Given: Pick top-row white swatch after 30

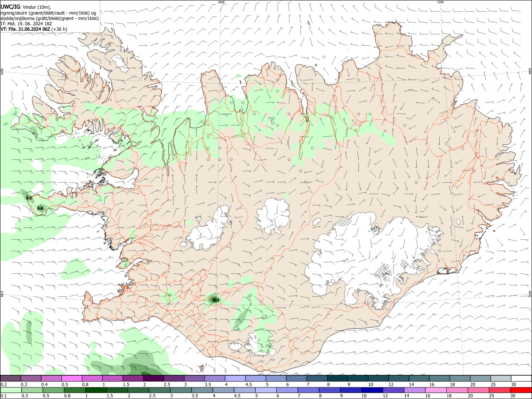Looking at the screenshot, I should pos(522,378).
